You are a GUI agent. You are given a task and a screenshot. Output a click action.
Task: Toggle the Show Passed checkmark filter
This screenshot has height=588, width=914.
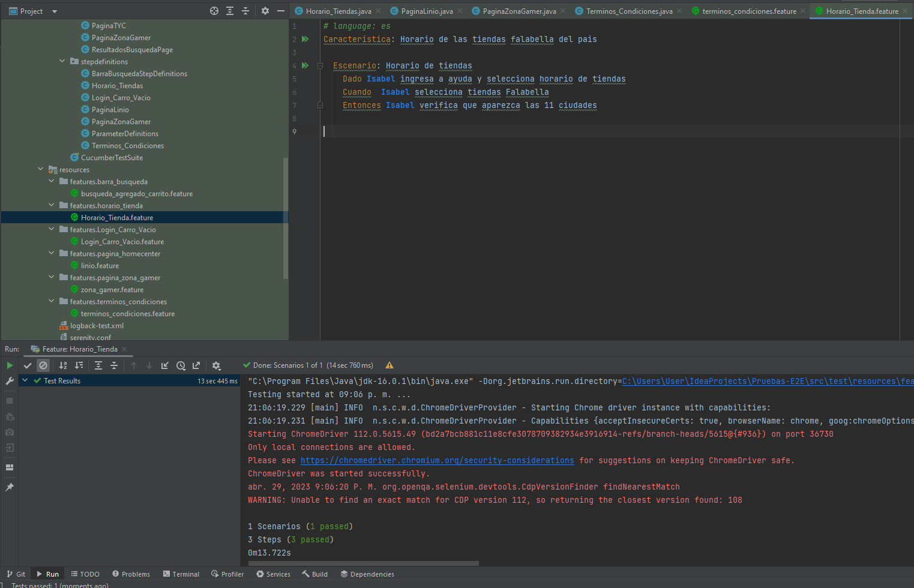28,365
